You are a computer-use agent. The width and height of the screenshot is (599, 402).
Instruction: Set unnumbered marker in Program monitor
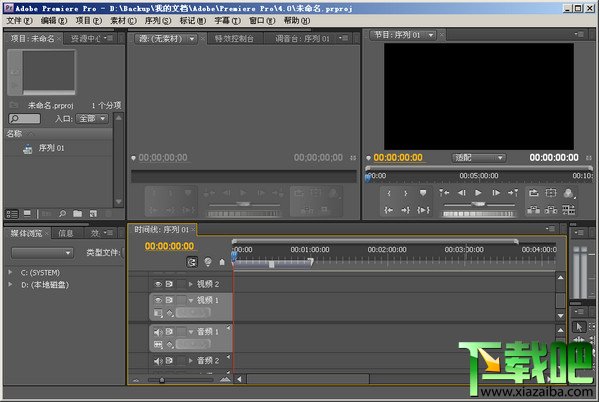pos(423,193)
